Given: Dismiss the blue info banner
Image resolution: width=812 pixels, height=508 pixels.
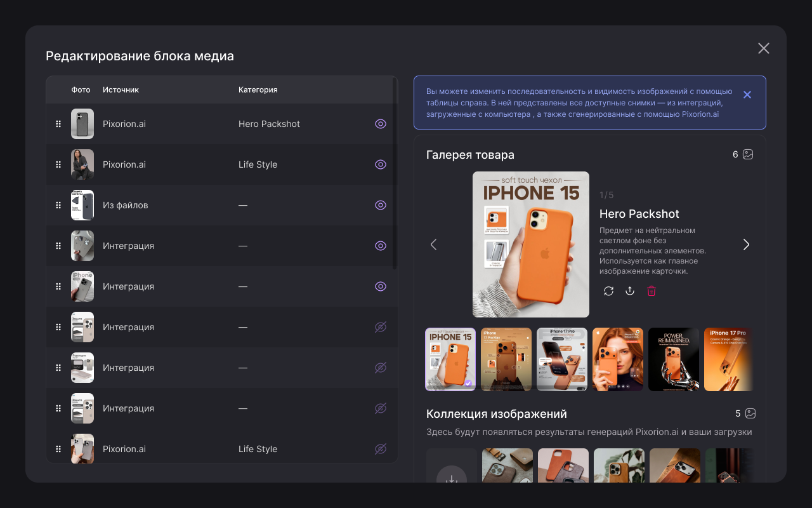Looking at the screenshot, I should [747, 95].
